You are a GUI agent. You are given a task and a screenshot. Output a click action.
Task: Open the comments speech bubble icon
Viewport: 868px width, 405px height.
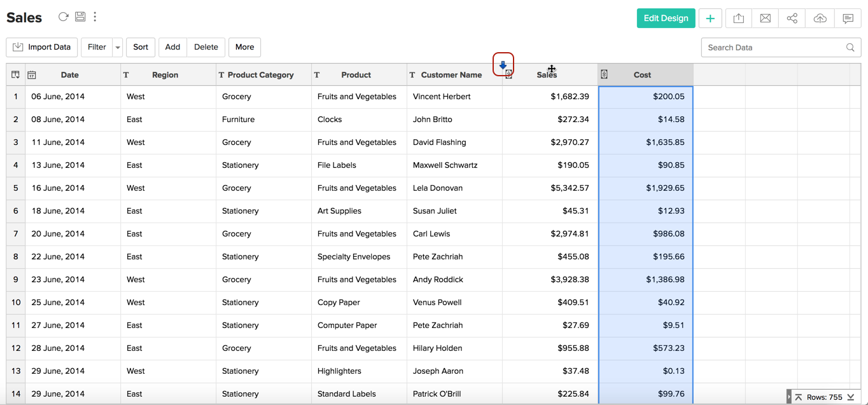[848, 18]
